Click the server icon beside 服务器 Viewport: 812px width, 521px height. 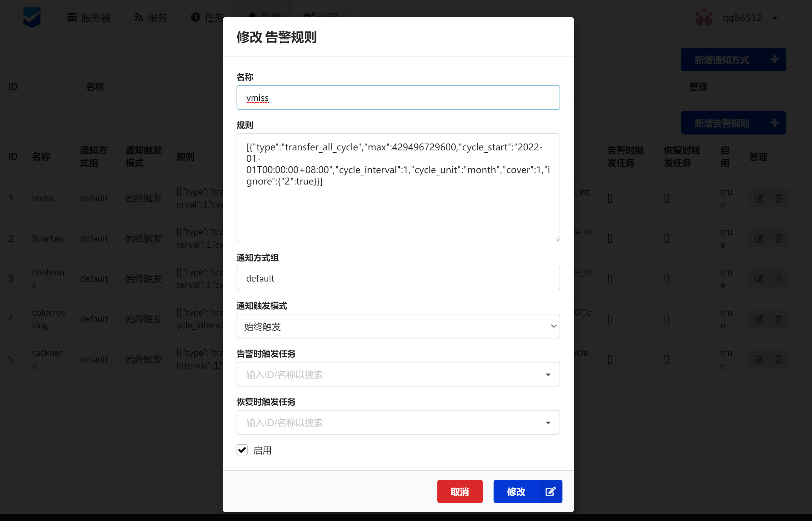(71, 18)
